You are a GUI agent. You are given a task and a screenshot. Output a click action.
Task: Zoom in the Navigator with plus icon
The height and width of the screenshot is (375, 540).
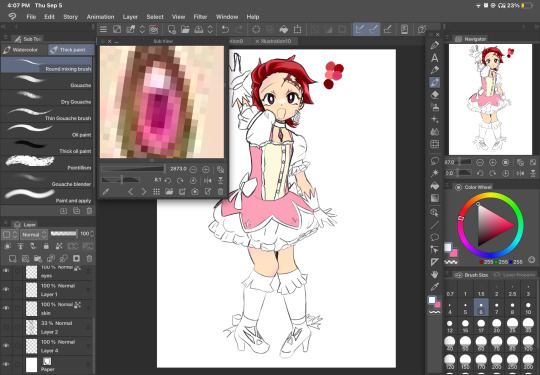pyautogui.click(x=492, y=162)
